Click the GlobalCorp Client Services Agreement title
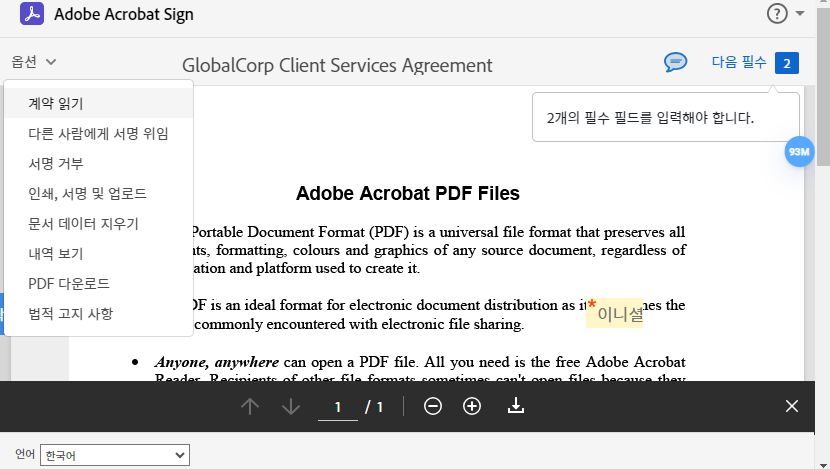The width and height of the screenshot is (830, 469). (337, 65)
